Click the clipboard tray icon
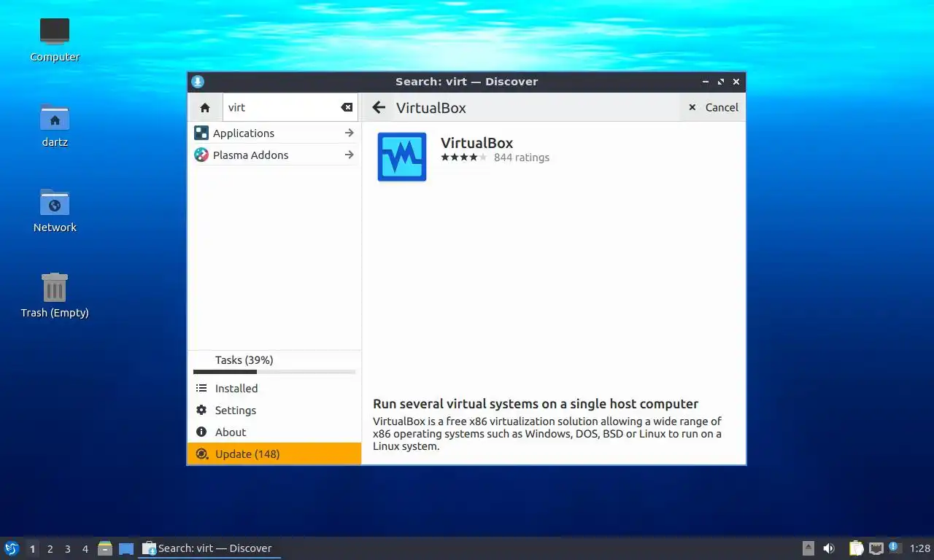This screenshot has width=934, height=560. pos(856,548)
